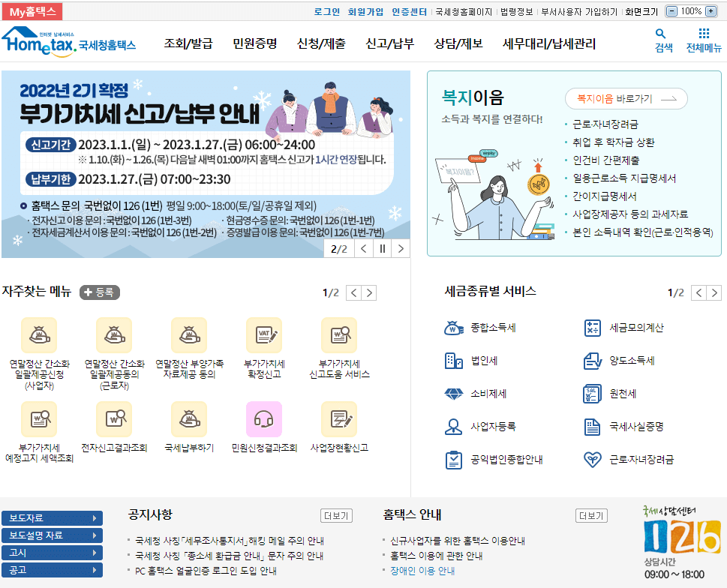Click the My홈택스 button at top left
Screen dimensions: 727x588
(32, 10)
